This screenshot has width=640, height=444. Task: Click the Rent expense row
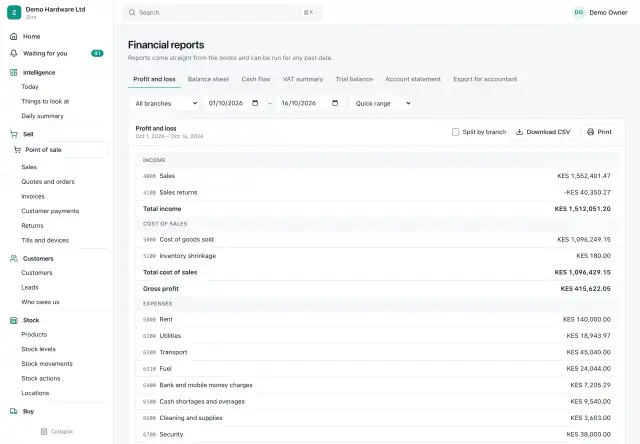tap(377, 320)
